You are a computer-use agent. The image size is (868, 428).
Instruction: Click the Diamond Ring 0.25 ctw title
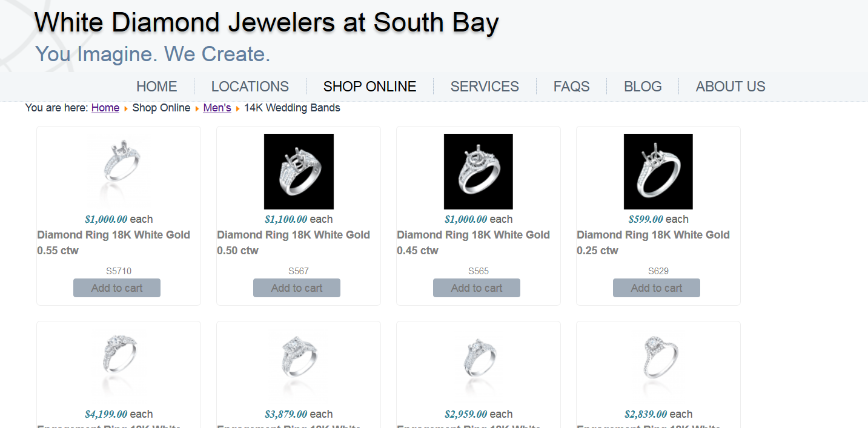tap(653, 242)
